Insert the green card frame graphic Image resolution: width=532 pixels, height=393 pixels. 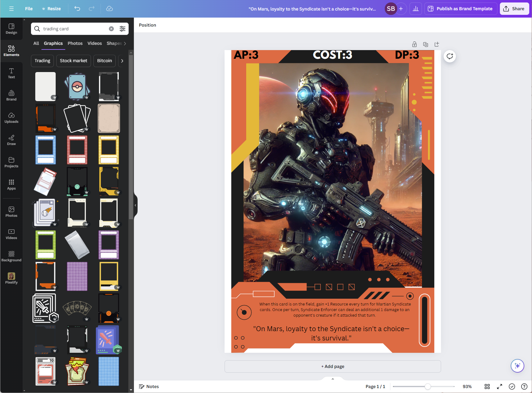coord(46,245)
